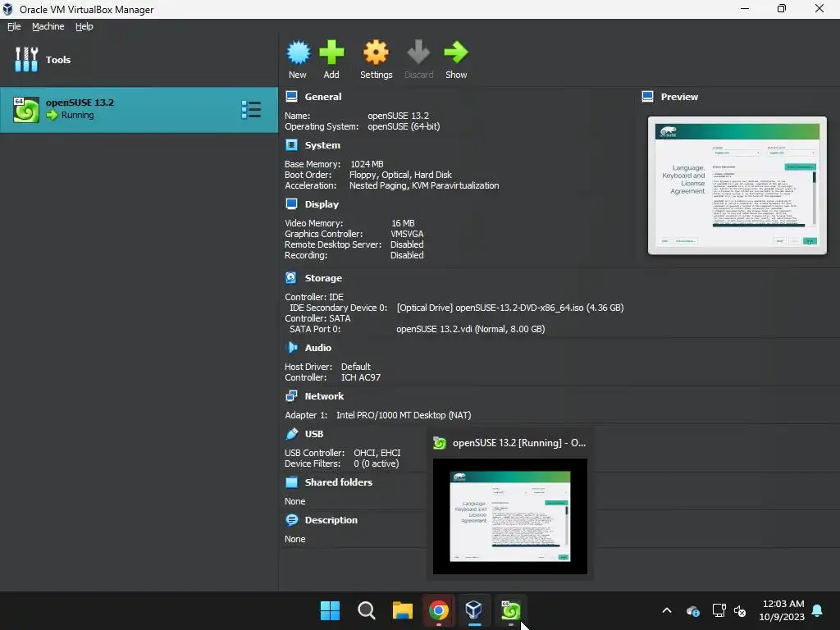840x630 pixels.
Task: Click the green Show arrow icon
Action: click(456, 52)
